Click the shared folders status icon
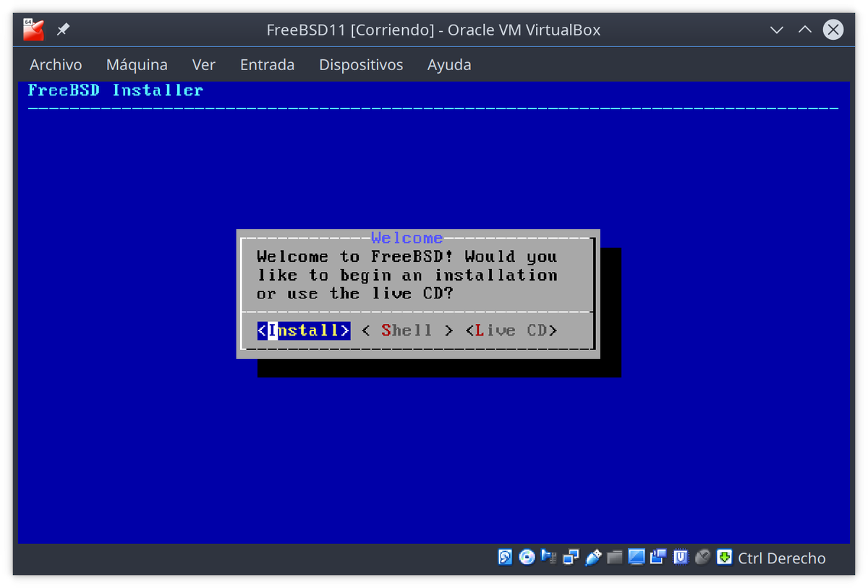This screenshot has width=868, height=588. pos(615,557)
